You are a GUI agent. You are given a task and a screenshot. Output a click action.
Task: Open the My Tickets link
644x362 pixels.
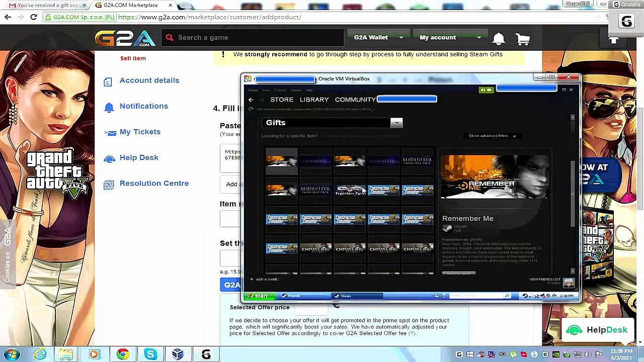click(x=140, y=132)
